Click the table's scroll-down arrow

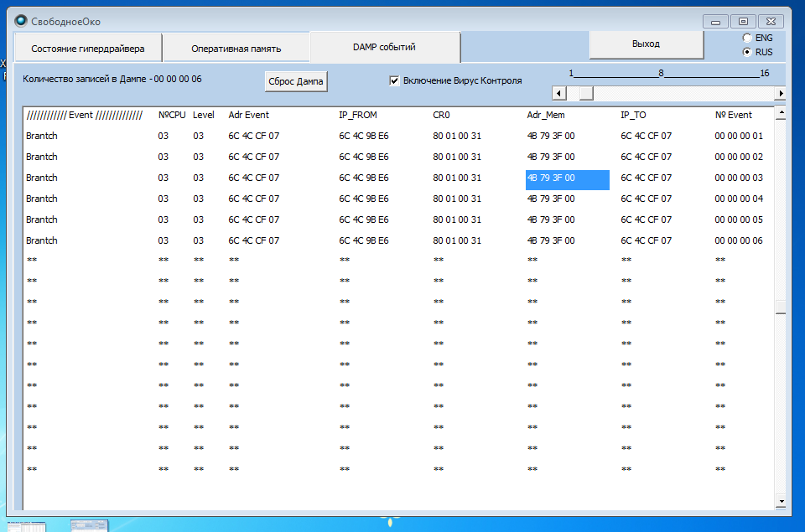[781, 501]
